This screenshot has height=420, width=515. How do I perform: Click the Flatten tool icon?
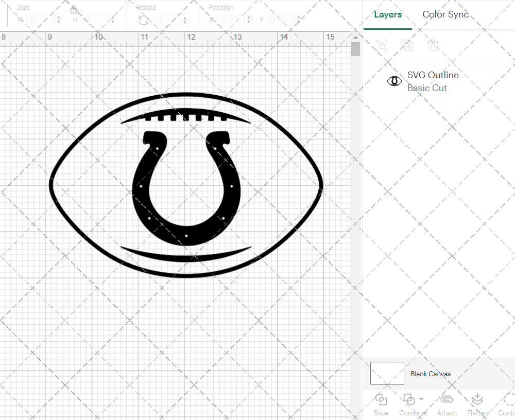pos(477,400)
